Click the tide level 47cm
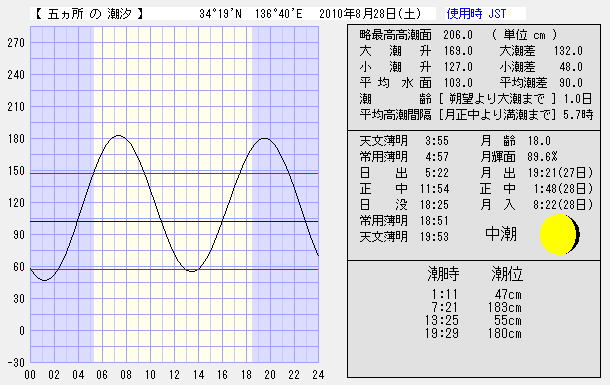The width and height of the screenshot is (610, 385). [x=508, y=294]
